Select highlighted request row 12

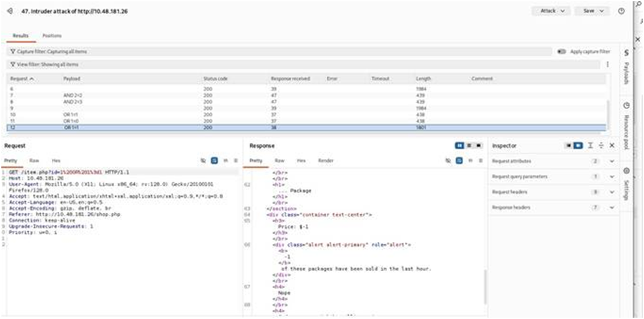tap(306, 128)
